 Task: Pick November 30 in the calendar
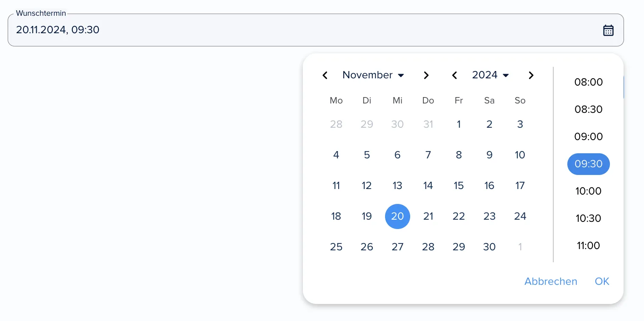coord(489,247)
